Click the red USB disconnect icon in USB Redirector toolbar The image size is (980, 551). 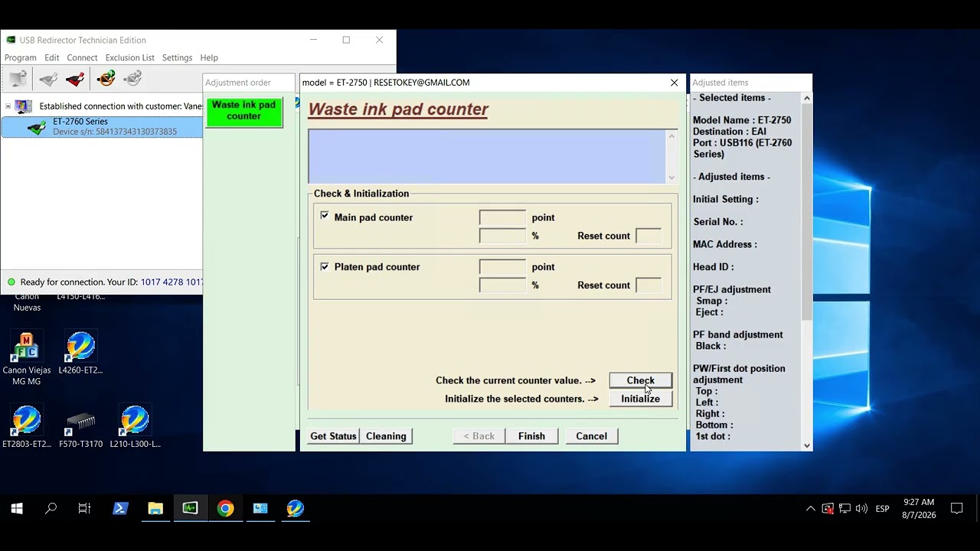[75, 78]
